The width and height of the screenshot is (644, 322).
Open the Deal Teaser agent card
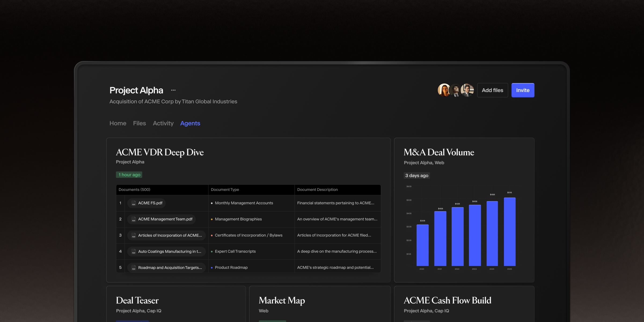[x=137, y=301]
